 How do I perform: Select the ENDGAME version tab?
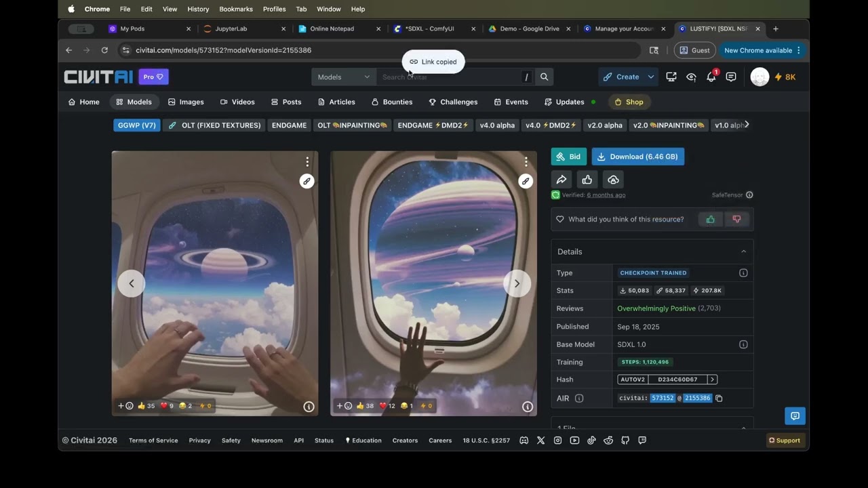(290, 125)
